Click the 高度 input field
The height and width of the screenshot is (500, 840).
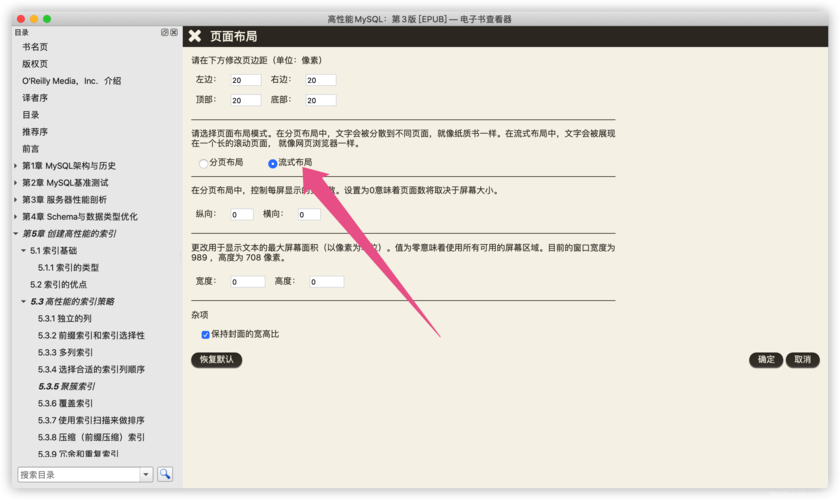pos(327,282)
